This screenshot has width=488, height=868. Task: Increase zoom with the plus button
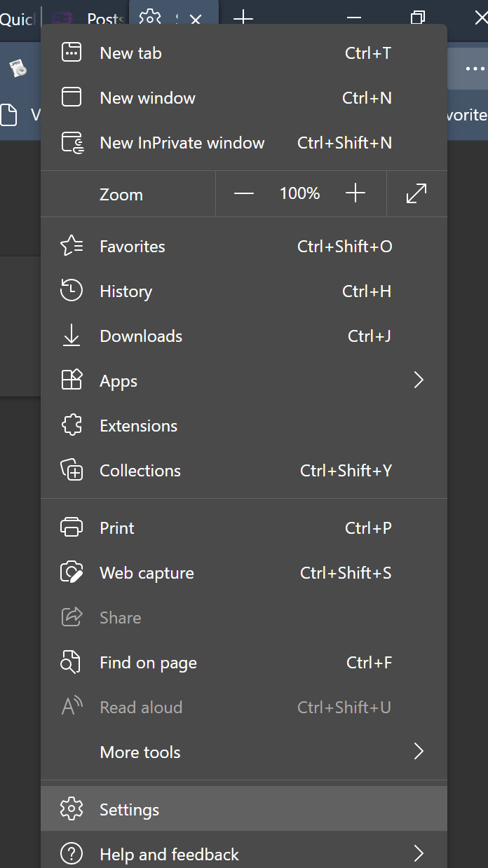(355, 193)
